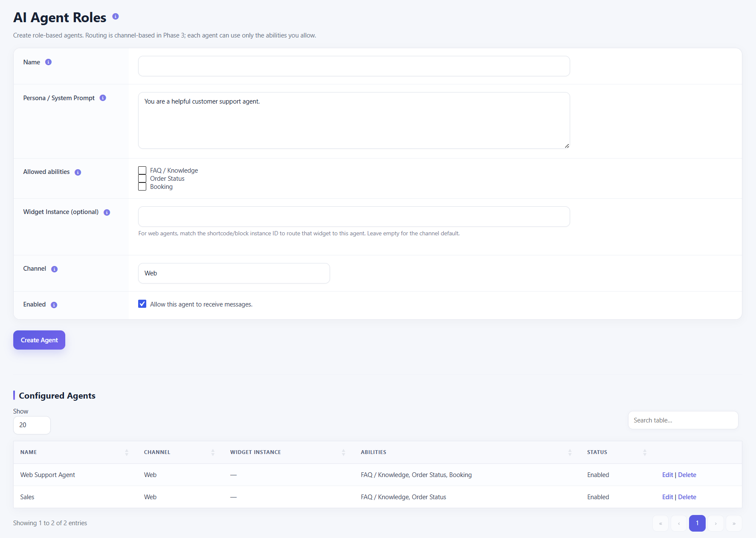Go to last page with double-arrow pagination

pos(734,523)
